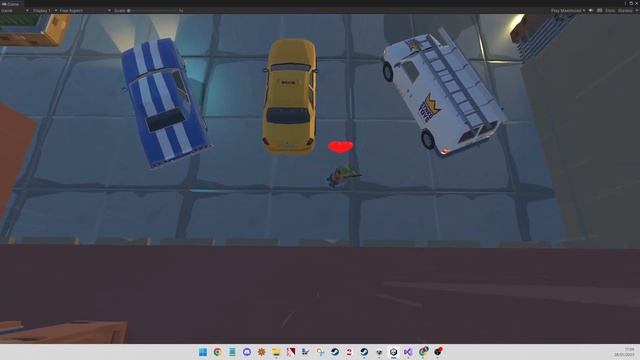Click the yellow taxi in the game view
Viewport: 640px width, 360px height.
[289, 96]
